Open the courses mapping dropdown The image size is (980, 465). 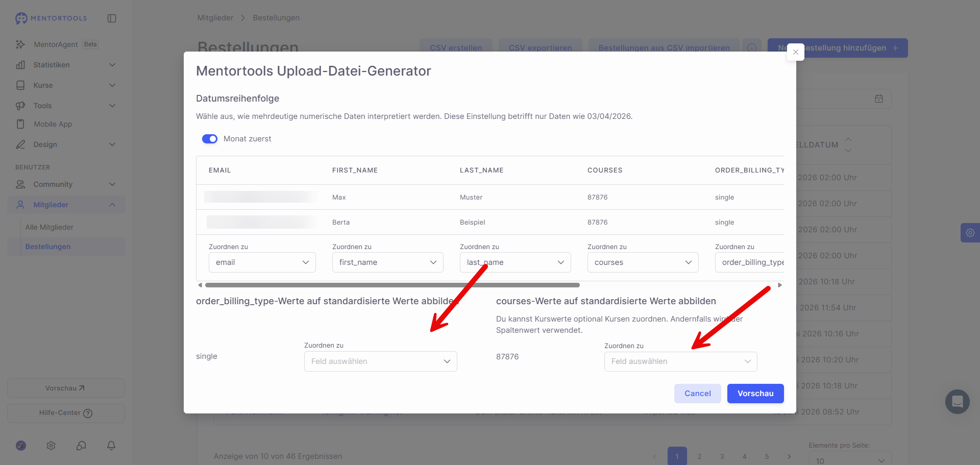643,262
